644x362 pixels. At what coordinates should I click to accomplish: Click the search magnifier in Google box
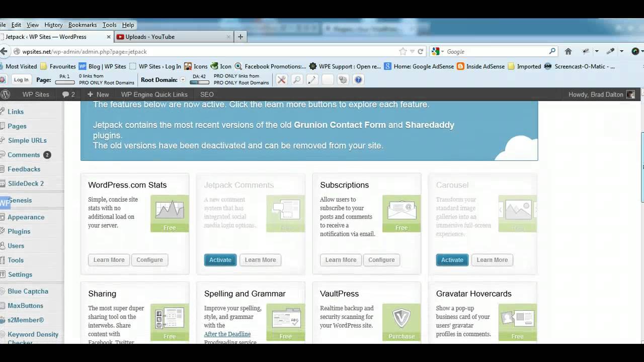point(552,51)
